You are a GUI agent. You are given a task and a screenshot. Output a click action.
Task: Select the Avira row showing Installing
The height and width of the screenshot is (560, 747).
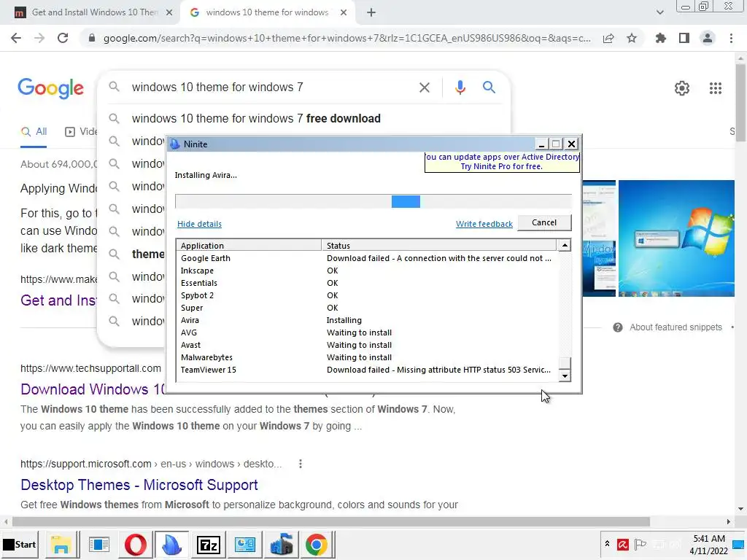pos(366,320)
